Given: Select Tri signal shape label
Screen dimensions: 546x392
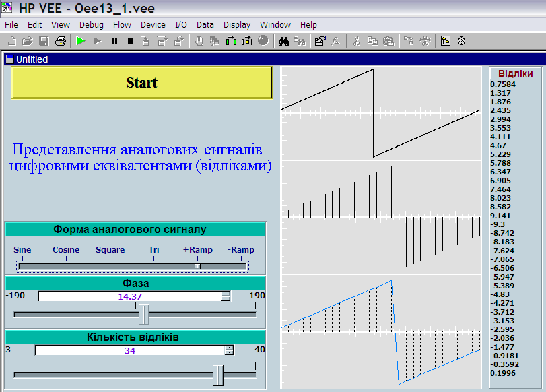Looking at the screenshot, I should click(153, 249).
